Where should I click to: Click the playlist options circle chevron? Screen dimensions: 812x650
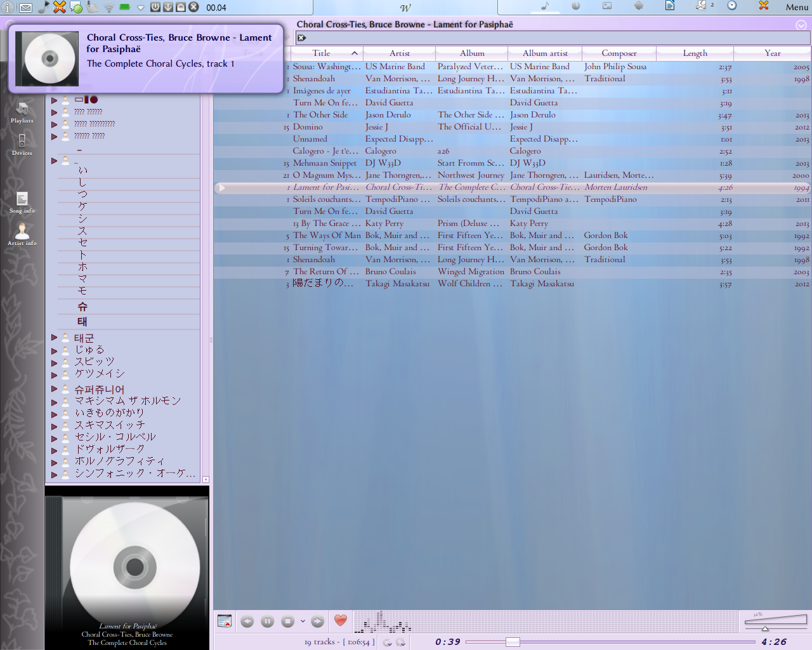coord(801,25)
